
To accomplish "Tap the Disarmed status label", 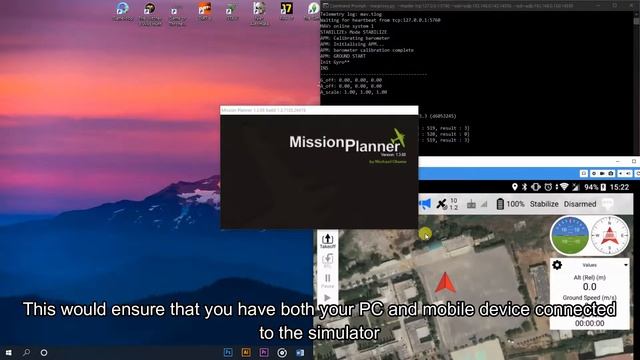I will [x=580, y=204].
